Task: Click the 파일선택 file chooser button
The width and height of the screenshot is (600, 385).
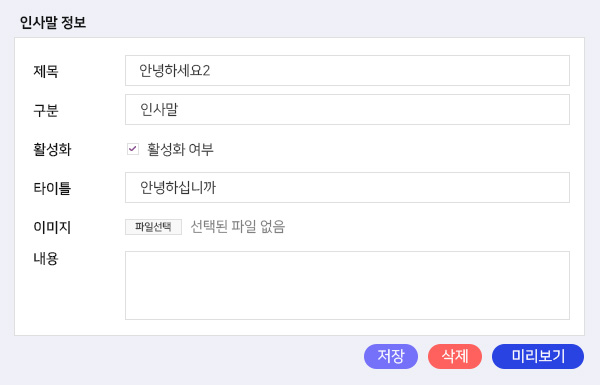Action: 153,227
